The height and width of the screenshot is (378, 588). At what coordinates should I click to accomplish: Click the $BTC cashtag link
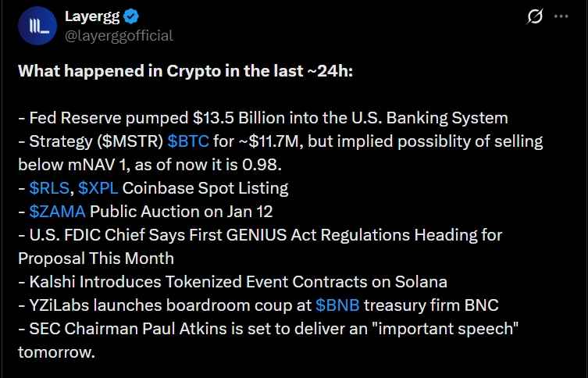(x=190, y=141)
